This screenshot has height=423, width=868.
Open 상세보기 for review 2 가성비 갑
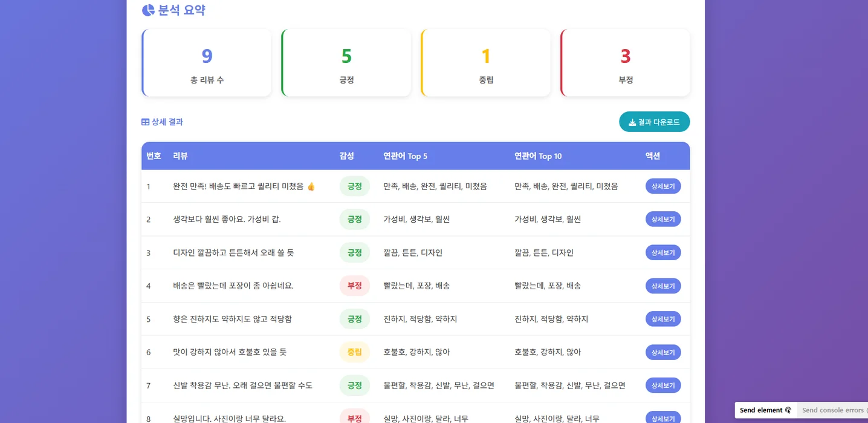pyautogui.click(x=663, y=219)
